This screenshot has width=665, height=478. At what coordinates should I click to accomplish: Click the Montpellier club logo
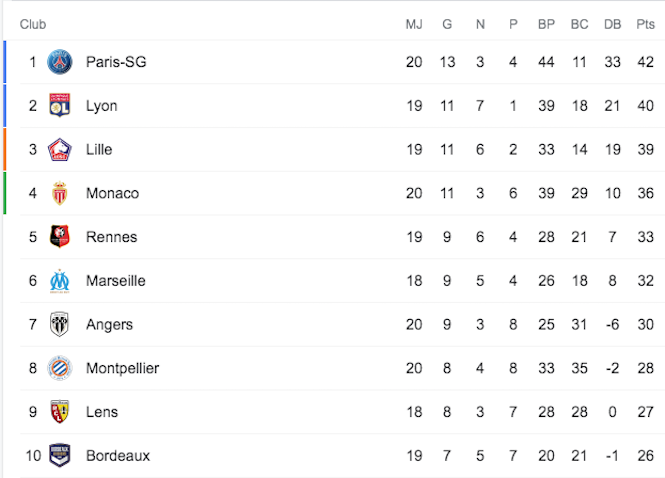(x=59, y=368)
